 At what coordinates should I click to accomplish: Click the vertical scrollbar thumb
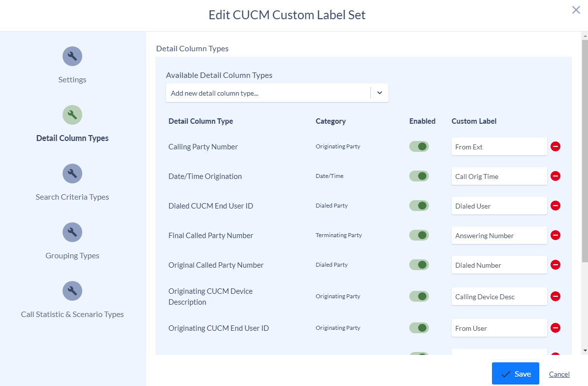pyautogui.click(x=585, y=150)
